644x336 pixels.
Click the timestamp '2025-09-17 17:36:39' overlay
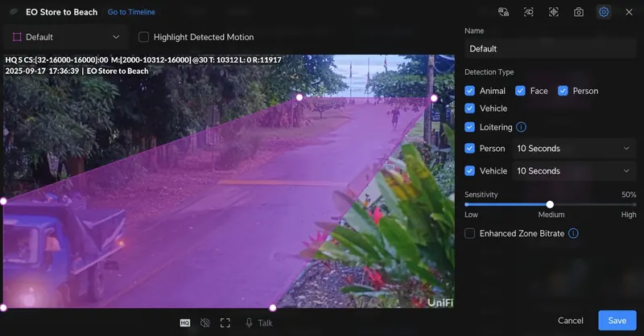pyautogui.click(x=42, y=71)
